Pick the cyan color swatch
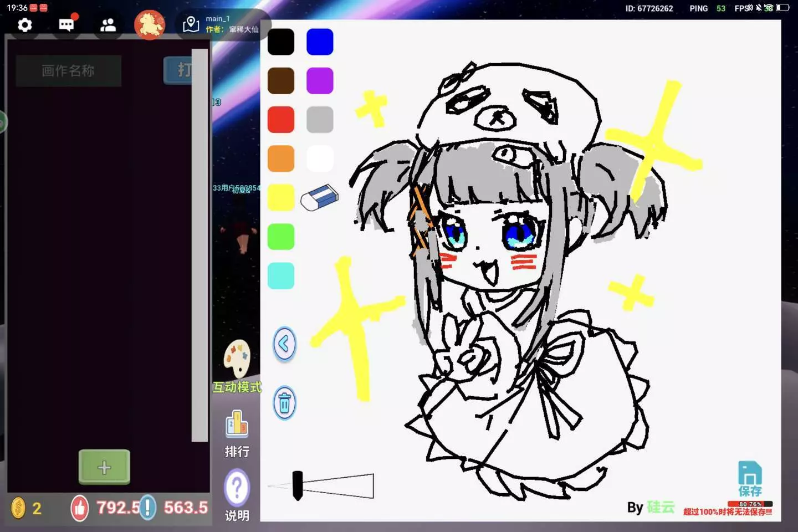Screen dimensions: 798x532 tap(281, 276)
